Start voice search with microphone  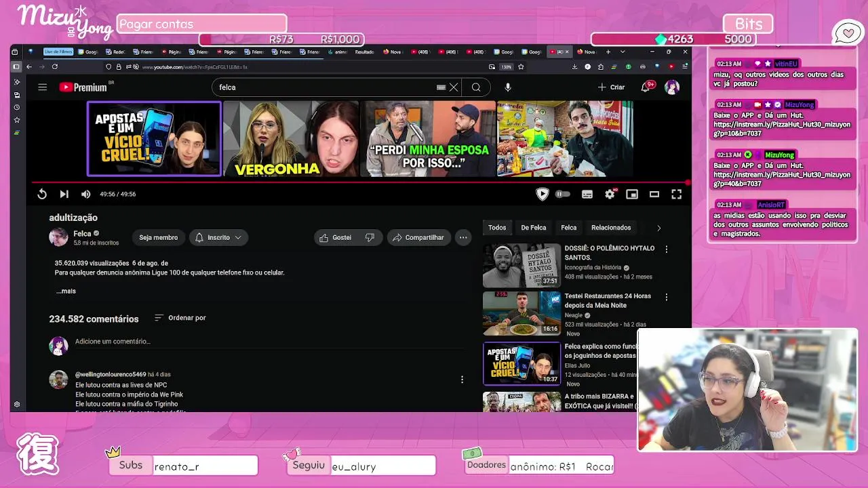click(x=508, y=87)
